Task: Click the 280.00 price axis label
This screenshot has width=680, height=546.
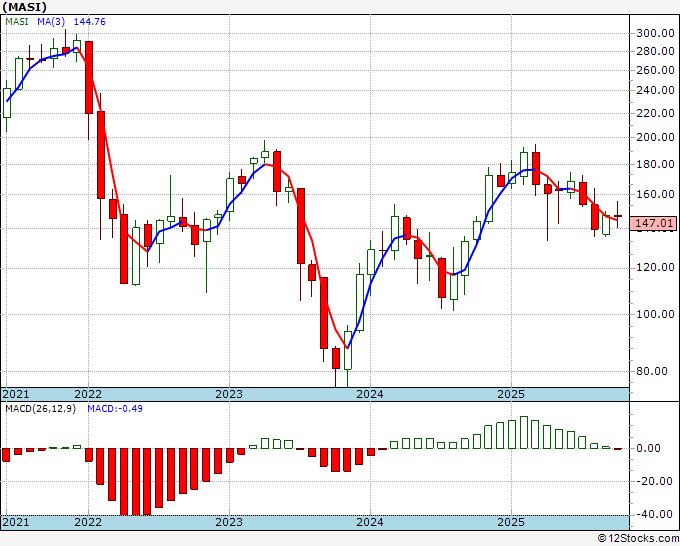Action: coord(655,51)
